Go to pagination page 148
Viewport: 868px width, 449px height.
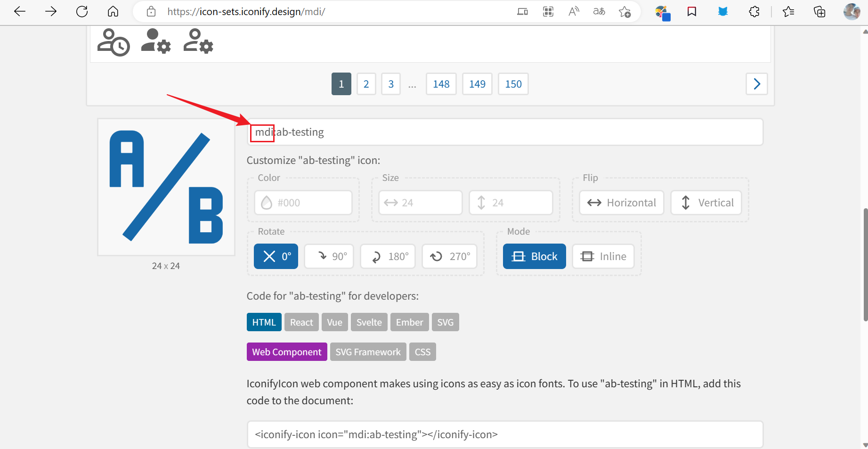click(441, 84)
